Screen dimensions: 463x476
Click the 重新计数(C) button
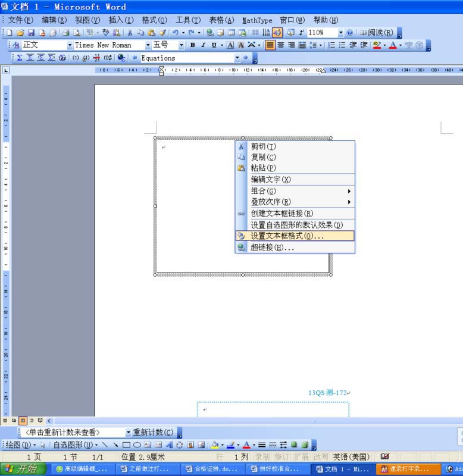[154, 433]
